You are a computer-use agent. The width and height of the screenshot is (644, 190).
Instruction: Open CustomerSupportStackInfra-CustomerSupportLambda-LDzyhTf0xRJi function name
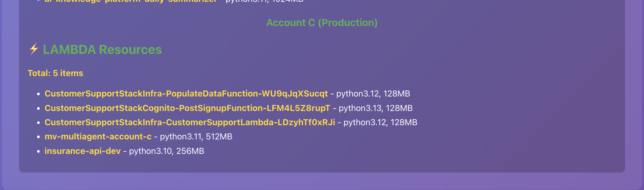[x=190, y=122]
